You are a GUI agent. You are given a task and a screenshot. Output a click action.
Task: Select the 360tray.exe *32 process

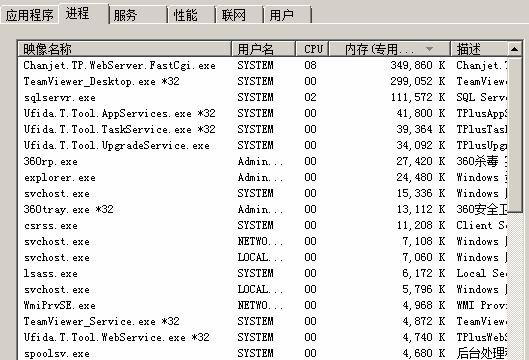click(x=262, y=210)
